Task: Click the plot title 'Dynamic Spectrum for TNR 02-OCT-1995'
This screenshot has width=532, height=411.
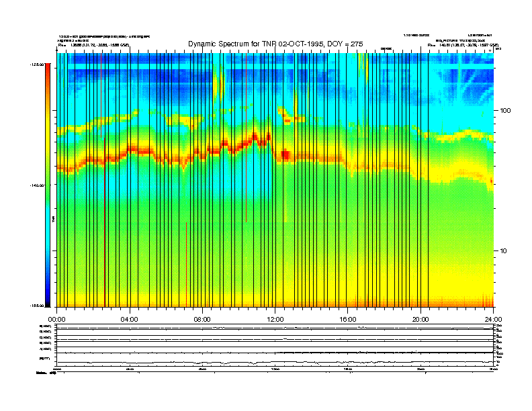Action: [x=275, y=44]
